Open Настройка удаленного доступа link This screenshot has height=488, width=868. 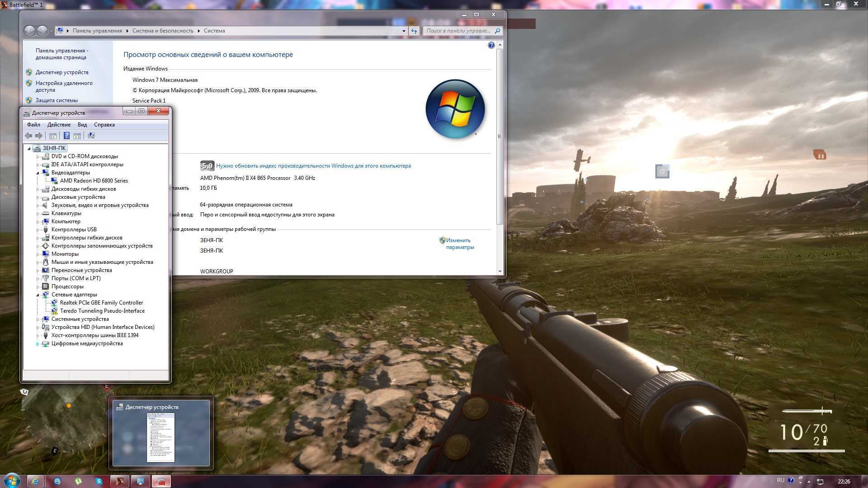pos(64,86)
